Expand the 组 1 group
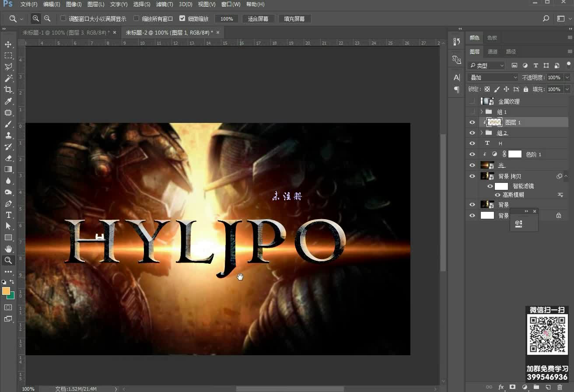 click(x=482, y=112)
